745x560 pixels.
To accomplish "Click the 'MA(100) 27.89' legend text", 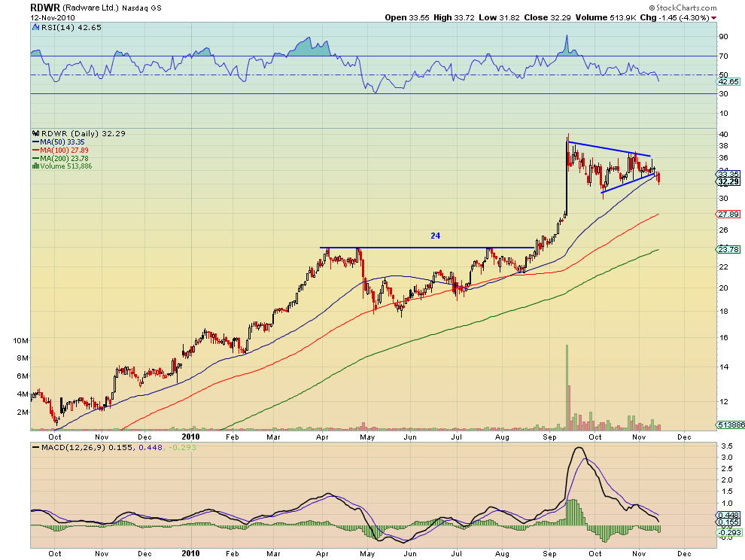I will [64, 150].
